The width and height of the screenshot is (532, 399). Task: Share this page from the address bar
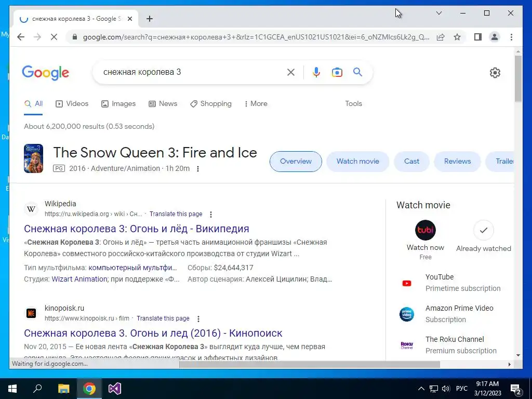coord(441,37)
